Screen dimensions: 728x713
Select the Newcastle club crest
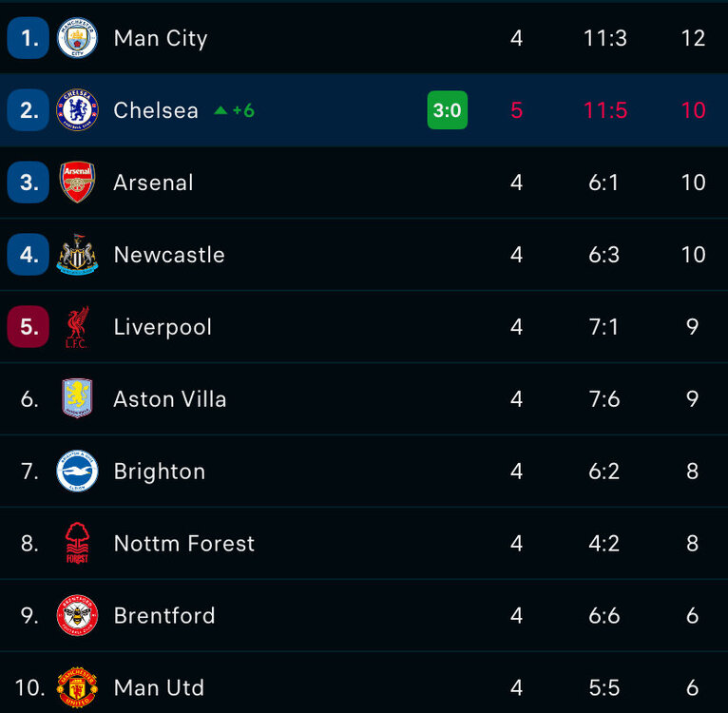[x=77, y=255]
